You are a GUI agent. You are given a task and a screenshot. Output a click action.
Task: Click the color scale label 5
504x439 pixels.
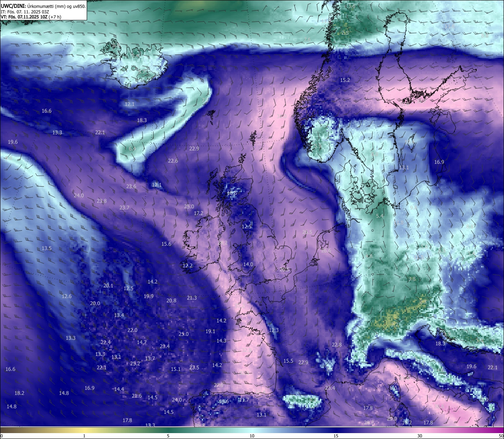point(168,436)
